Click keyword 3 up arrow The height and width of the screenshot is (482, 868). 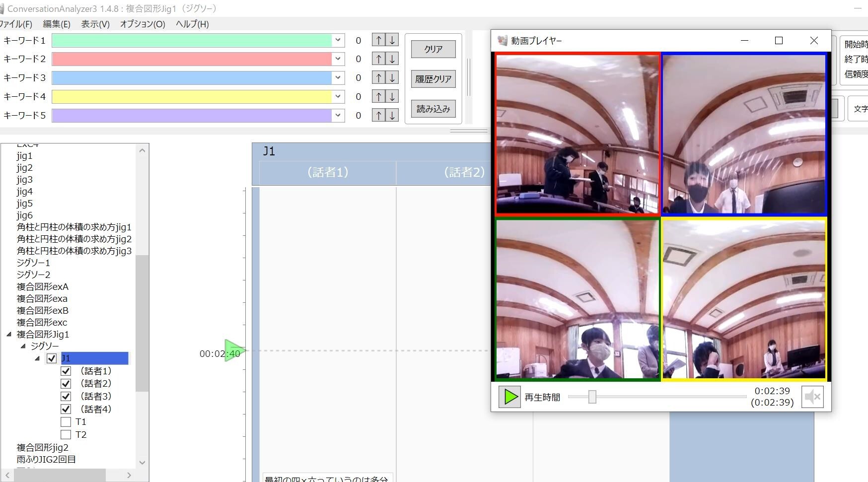379,78
